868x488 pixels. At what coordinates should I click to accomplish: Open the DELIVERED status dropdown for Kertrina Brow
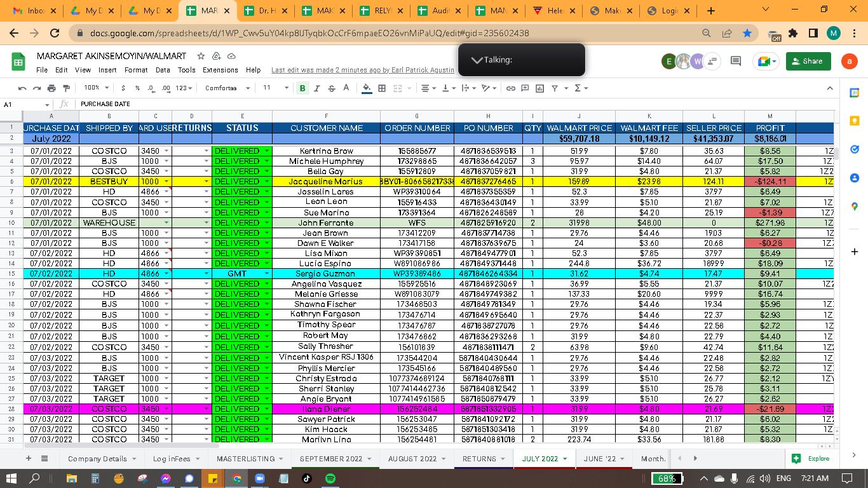click(267, 151)
